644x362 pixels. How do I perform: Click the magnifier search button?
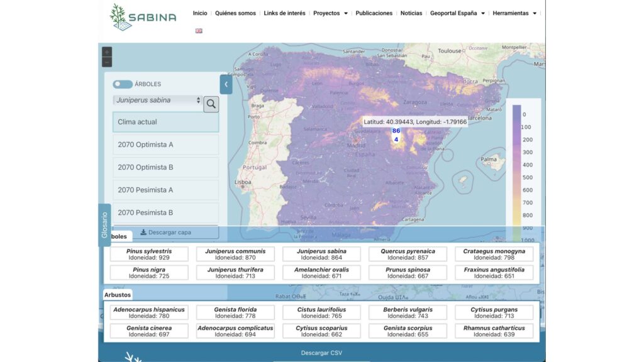pyautogui.click(x=211, y=104)
